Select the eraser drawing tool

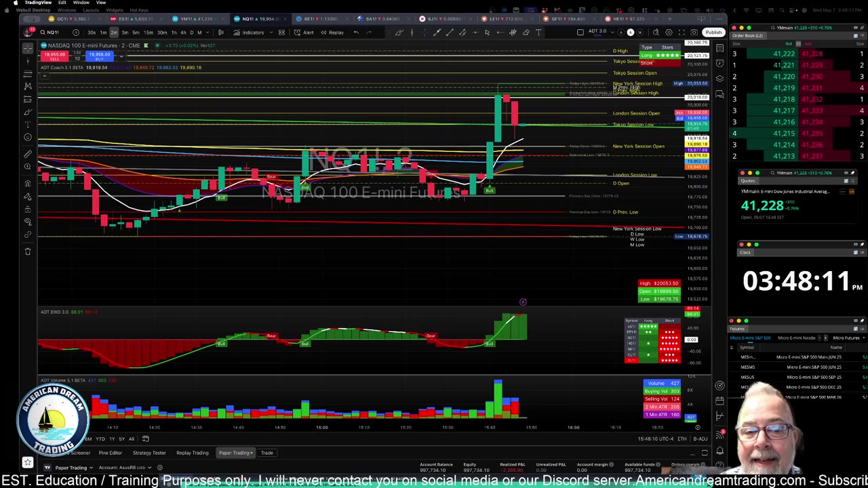coord(526,33)
